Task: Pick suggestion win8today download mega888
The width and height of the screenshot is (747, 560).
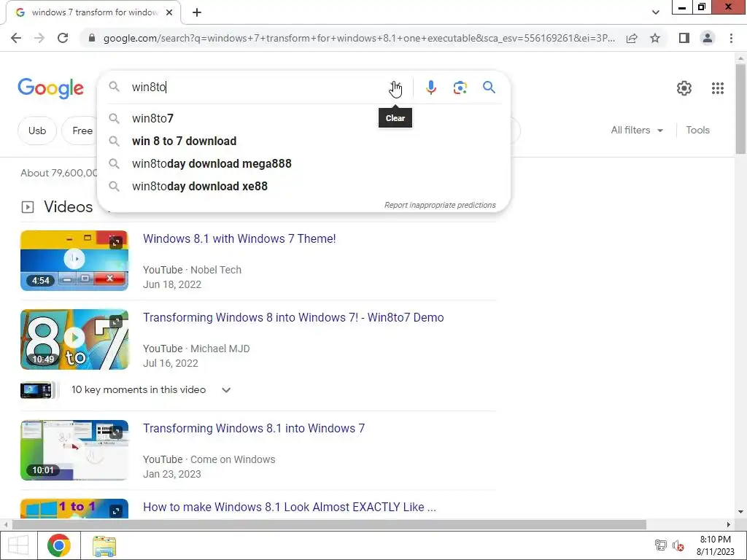Action: [303, 164]
